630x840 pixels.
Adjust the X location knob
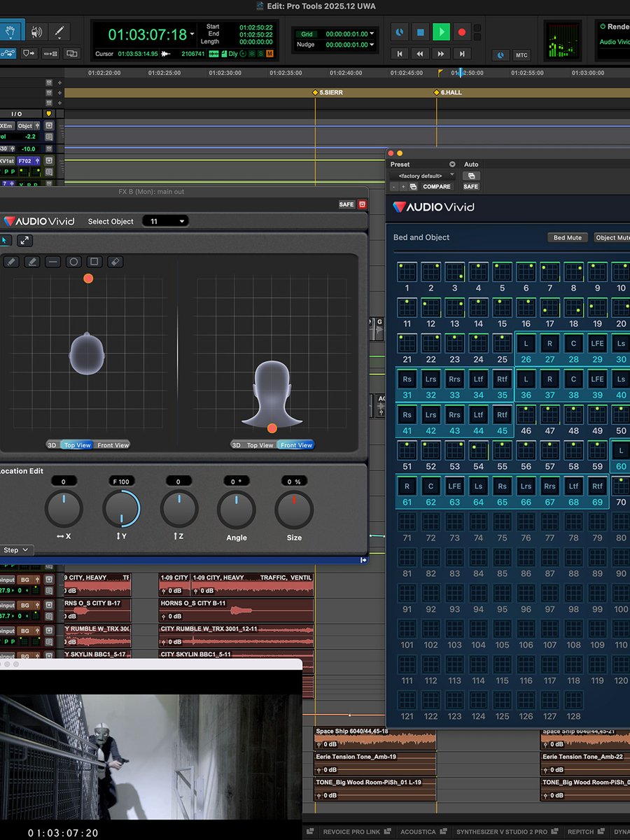pos(64,510)
